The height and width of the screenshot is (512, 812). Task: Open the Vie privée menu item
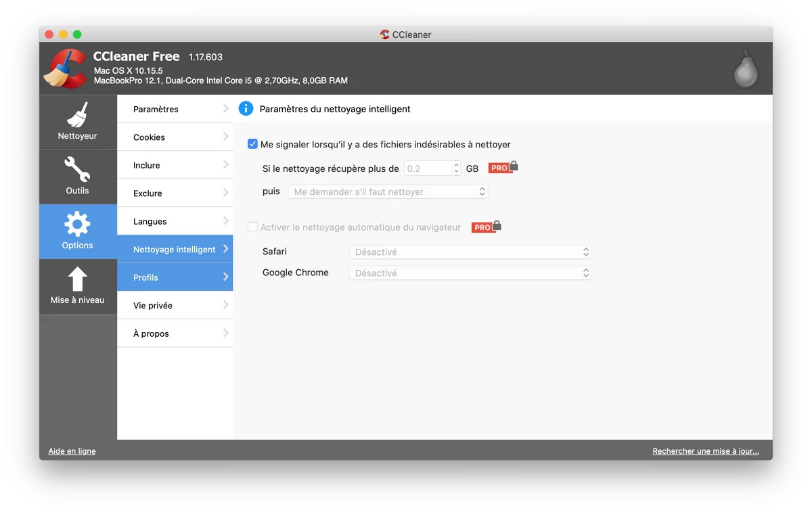click(x=175, y=306)
